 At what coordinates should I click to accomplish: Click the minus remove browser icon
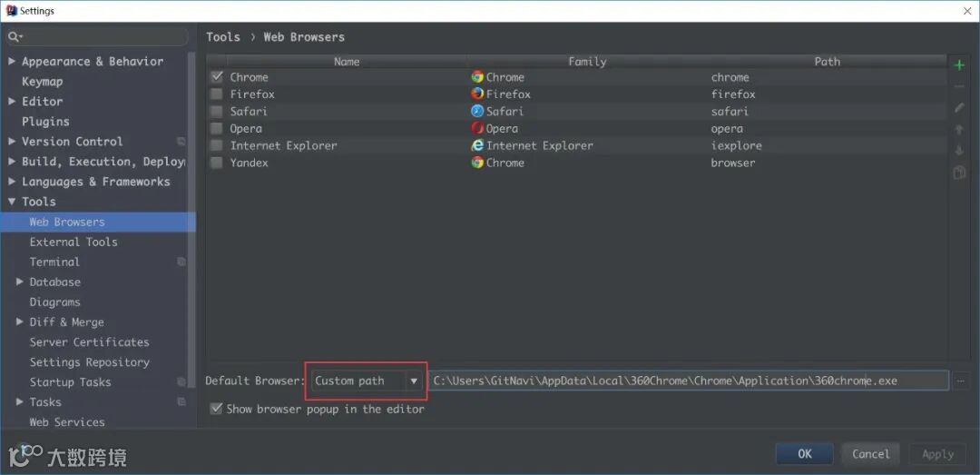point(959,86)
